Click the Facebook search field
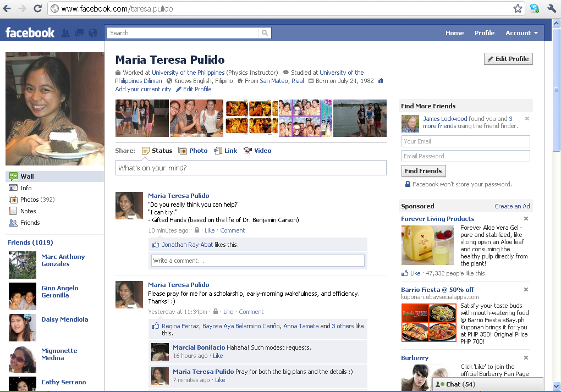 183,33
